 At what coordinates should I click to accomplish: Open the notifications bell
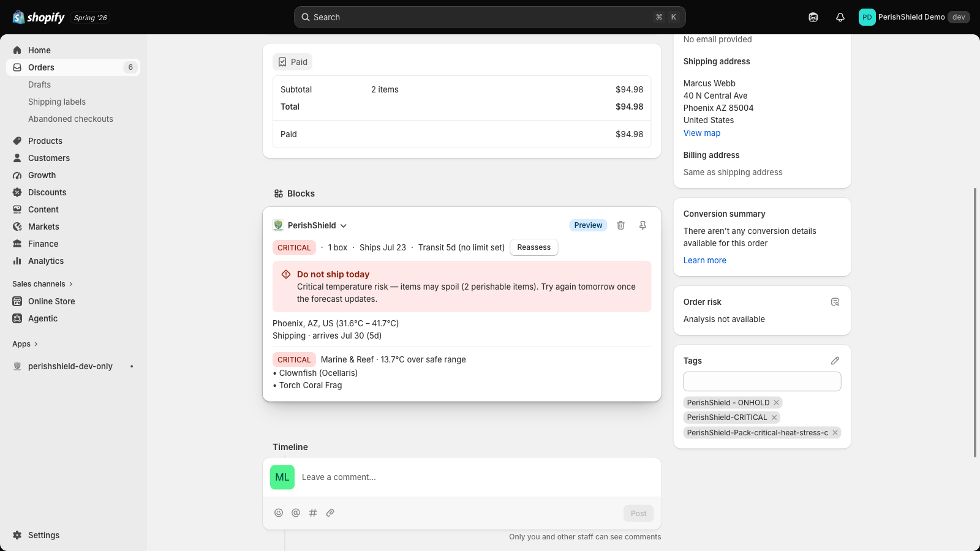point(840,17)
